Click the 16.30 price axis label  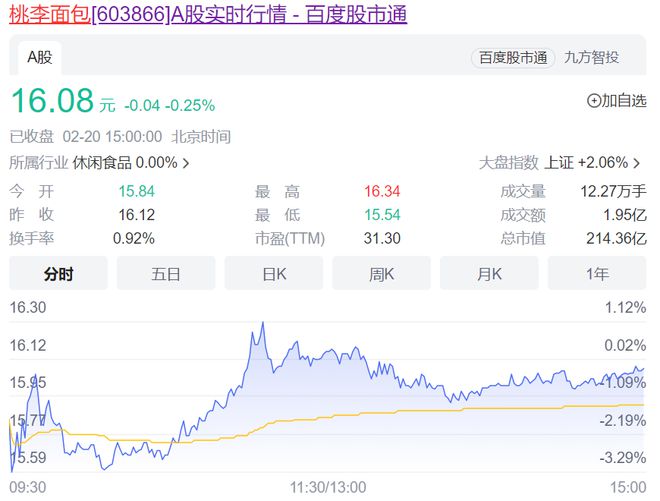[28, 307]
